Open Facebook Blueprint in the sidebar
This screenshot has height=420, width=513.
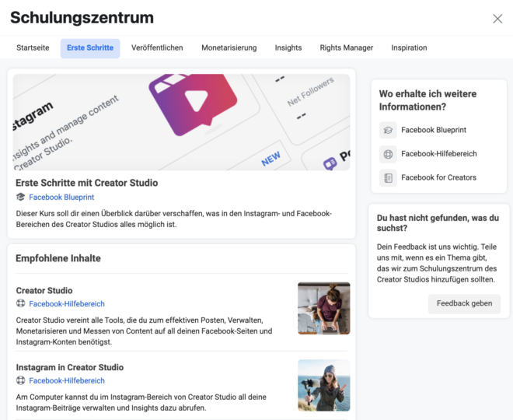pos(434,130)
